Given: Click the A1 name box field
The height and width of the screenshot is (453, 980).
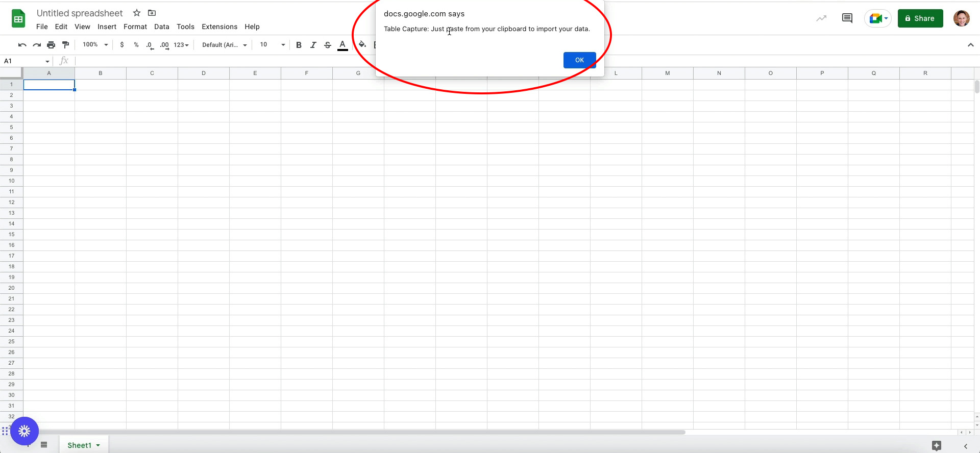Looking at the screenshot, I should pos(23,61).
